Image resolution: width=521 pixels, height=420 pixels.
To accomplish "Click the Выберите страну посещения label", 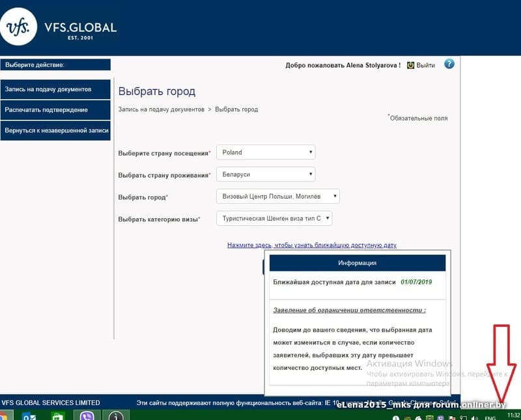I will click(164, 153).
